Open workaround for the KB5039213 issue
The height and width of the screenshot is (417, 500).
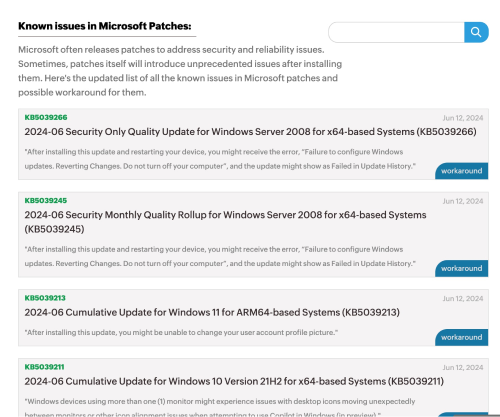pyautogui.click(x=462, y=337)
